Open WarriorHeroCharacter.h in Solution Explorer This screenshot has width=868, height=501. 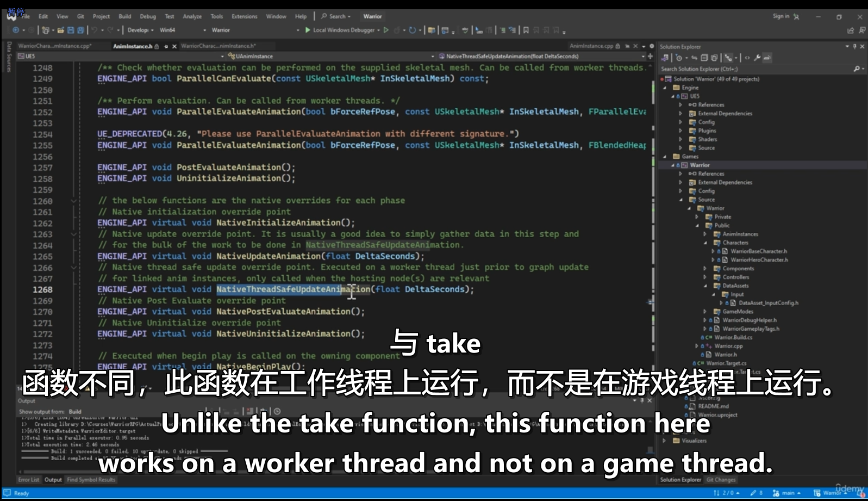[759, 260]
